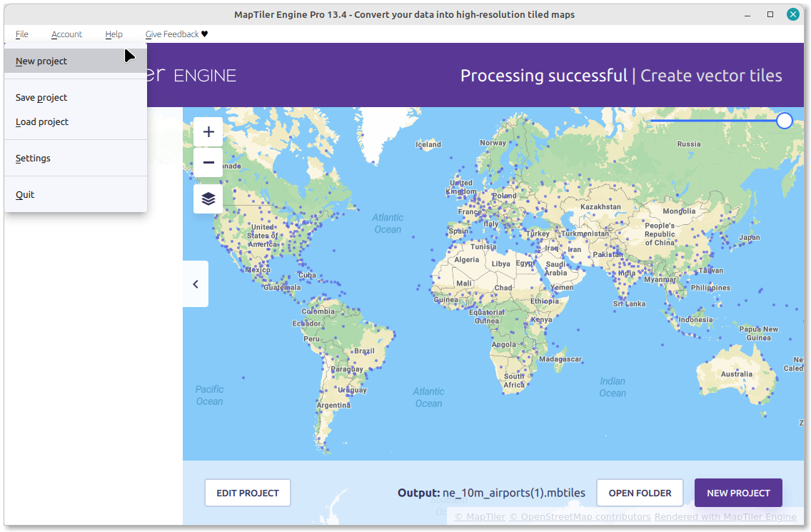Close the MapTiler Engine window
Screen dimensions: 811x532
792,14
